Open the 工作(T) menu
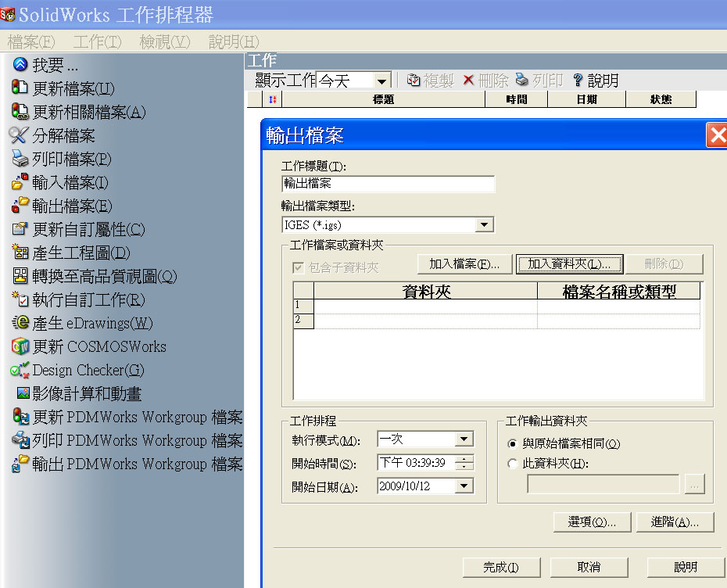727x588 pixels. (98, 41)
